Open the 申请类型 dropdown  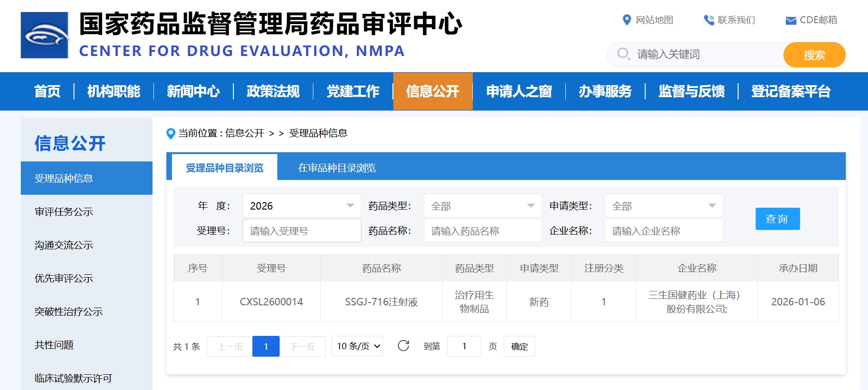point(664,205)
